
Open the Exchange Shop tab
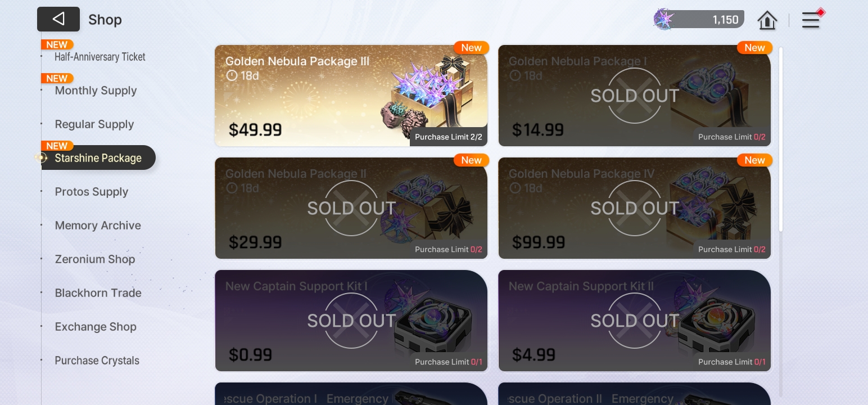[96, 327]
